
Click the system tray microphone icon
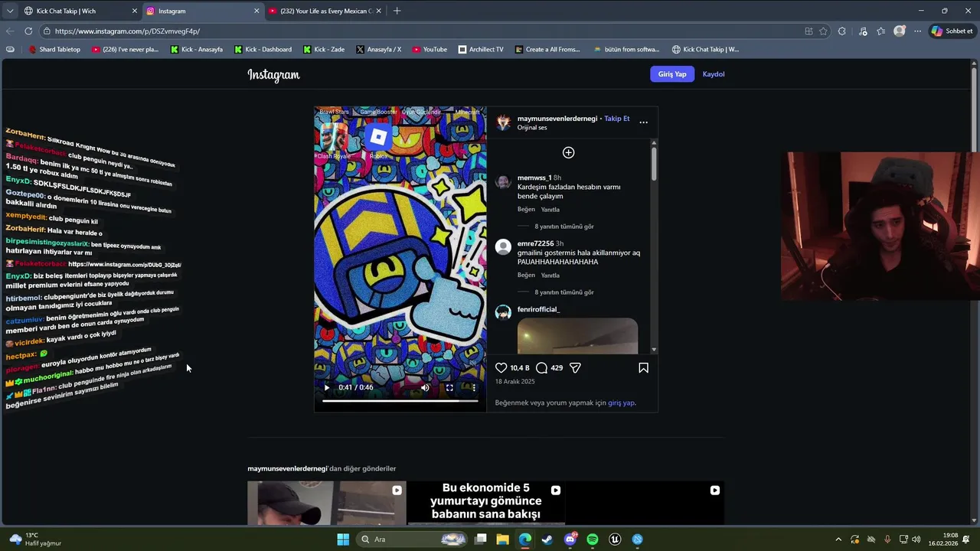click(887, 540)
